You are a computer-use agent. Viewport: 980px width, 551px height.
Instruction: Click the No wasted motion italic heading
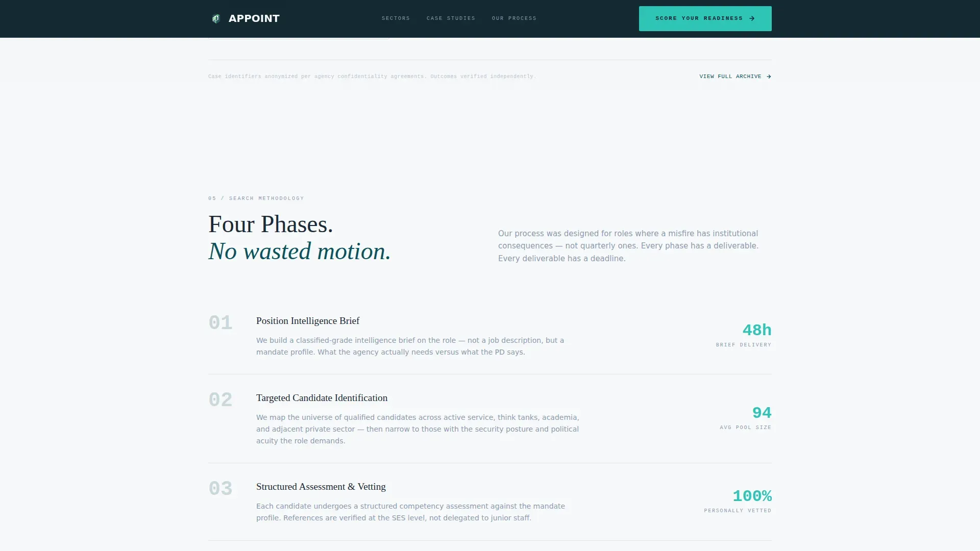pos(300,252)
